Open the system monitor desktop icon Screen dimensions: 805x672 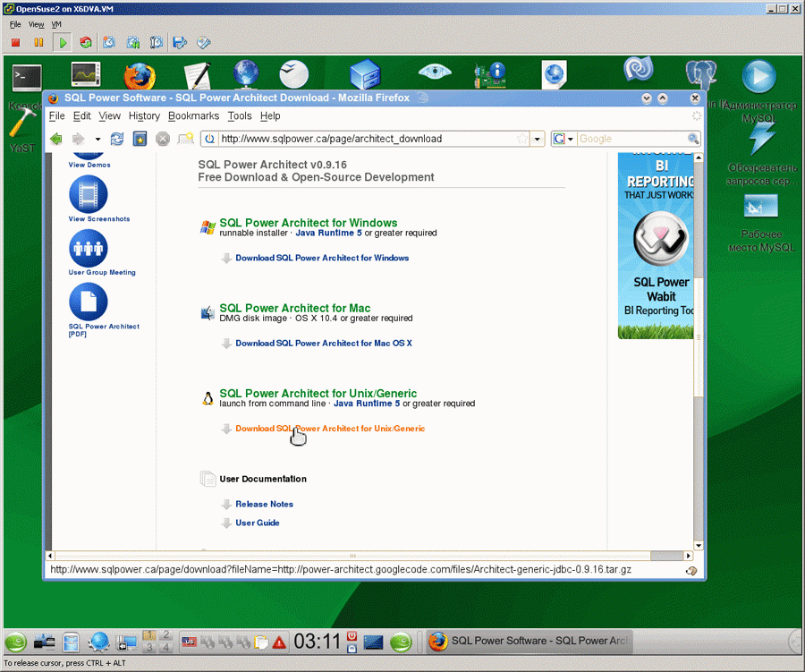click(x=86, y=74)
